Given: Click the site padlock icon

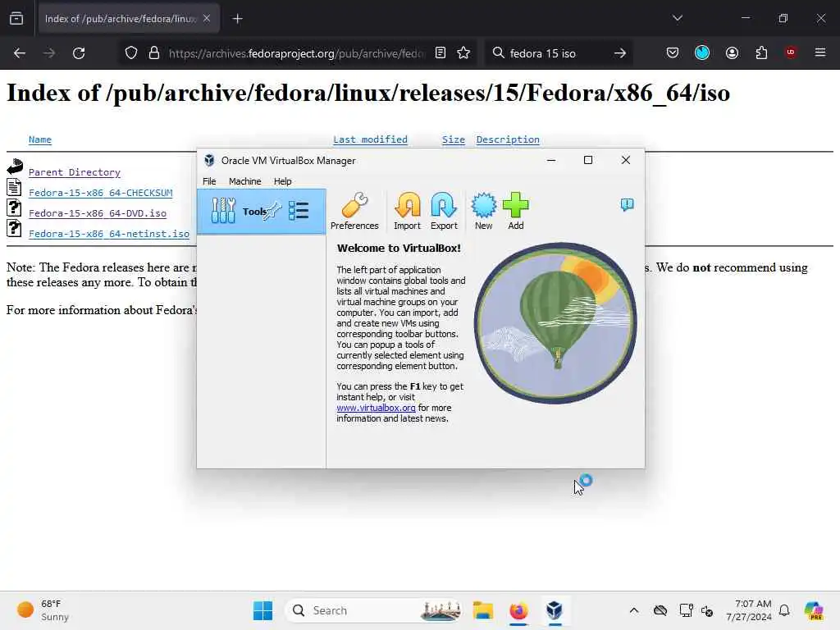Looking at the screenshot, I should [154, 53].
